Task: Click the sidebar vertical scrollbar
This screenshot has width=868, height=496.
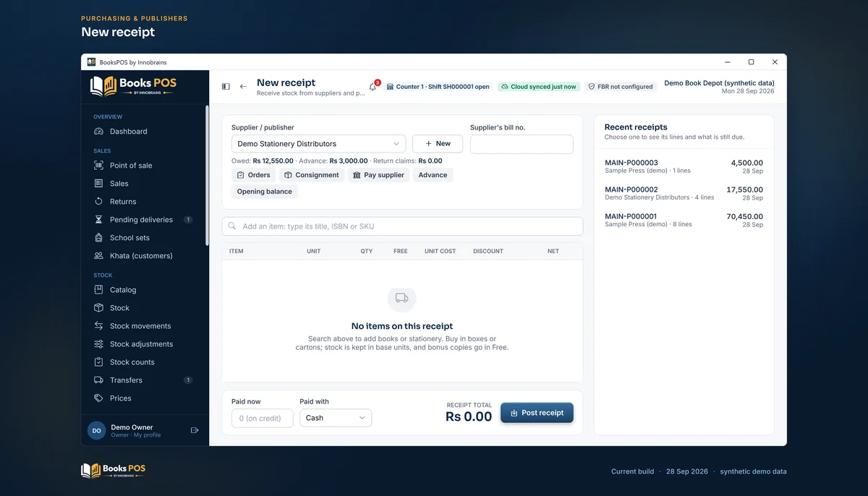Action: pyautogui.click(x=207, y=175)
